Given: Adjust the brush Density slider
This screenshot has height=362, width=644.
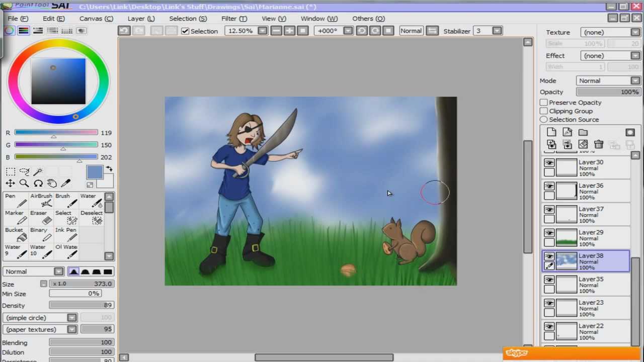Looking at the screenshot, I should (81, 305).
